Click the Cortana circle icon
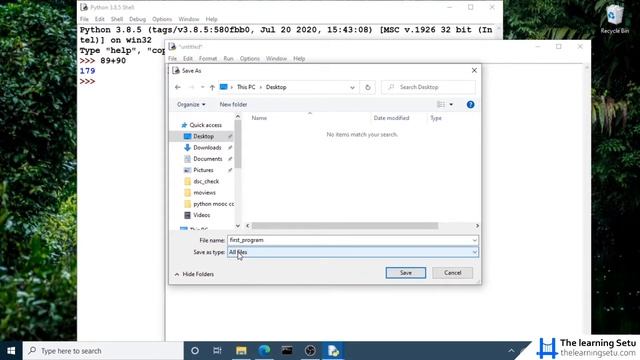Screen dimensions: 640x360 tap(195, 351)
